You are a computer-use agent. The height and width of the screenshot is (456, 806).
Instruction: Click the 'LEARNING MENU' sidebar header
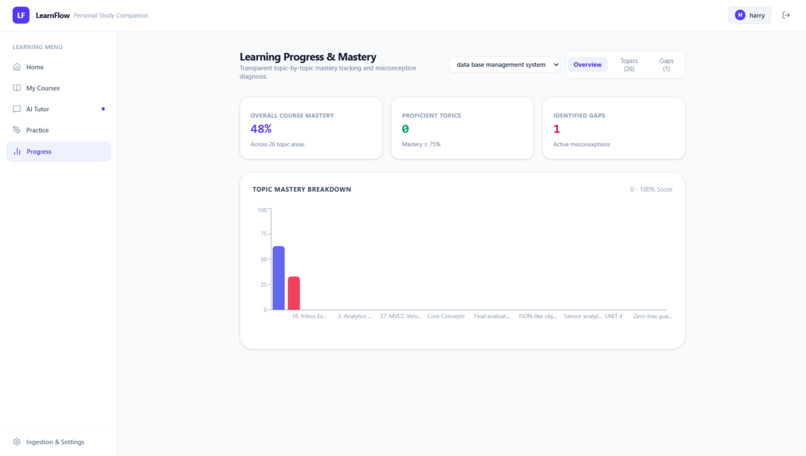(x=38, y=47)
